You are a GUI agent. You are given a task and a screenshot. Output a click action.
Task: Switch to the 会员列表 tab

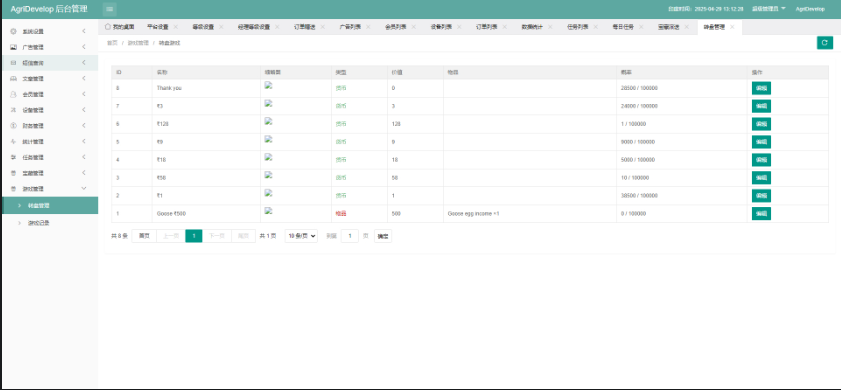coord(396,27)
